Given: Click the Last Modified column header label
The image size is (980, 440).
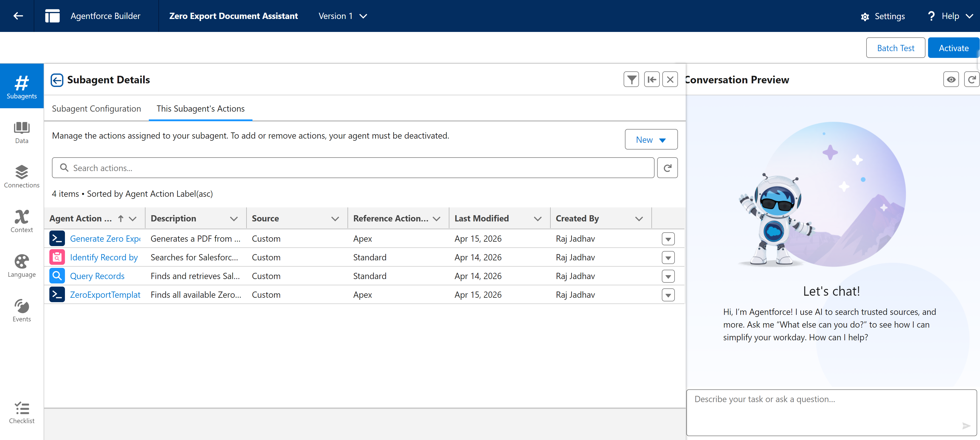Looking at the screenshot, I should 482,218.
